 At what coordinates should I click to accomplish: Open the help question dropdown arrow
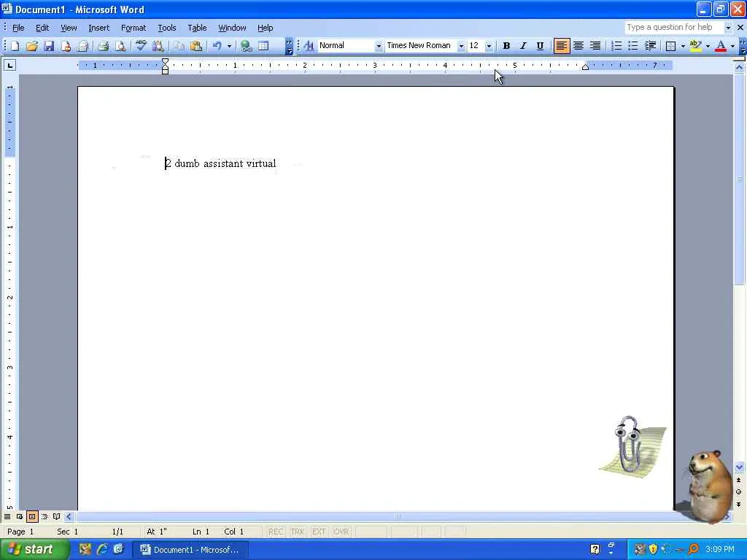(727, 28)
